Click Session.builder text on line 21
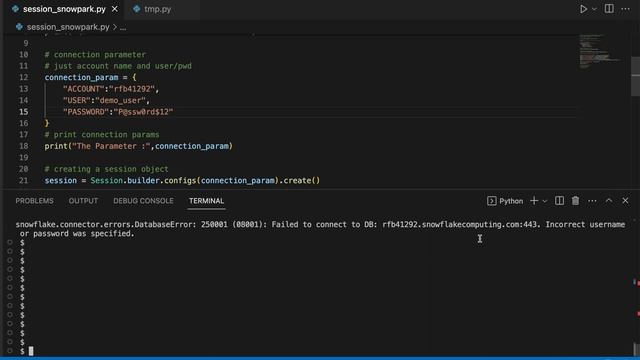Image resolution: width=640 pixels, height=360 pixels. pos(125,180)
